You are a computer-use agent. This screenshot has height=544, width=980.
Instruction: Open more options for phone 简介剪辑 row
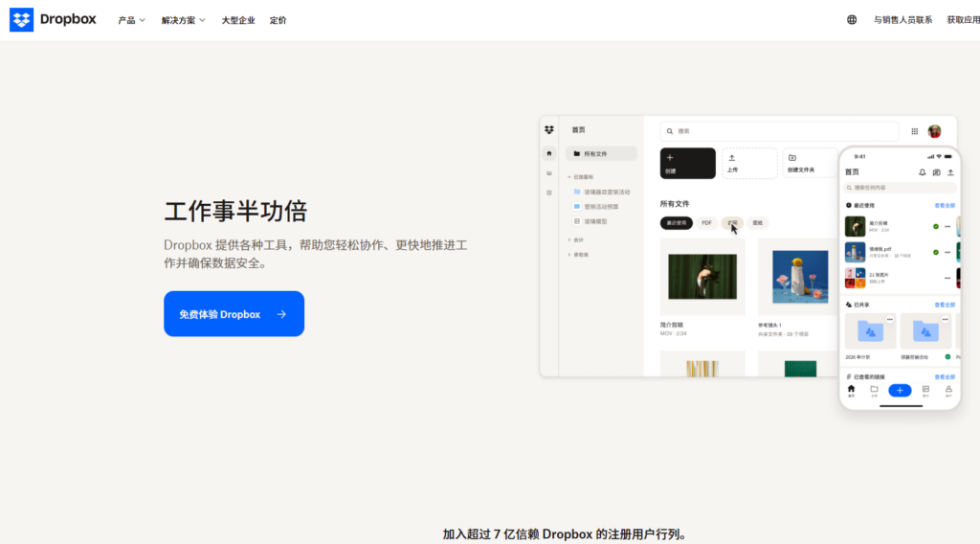click(x=947, y=226)
